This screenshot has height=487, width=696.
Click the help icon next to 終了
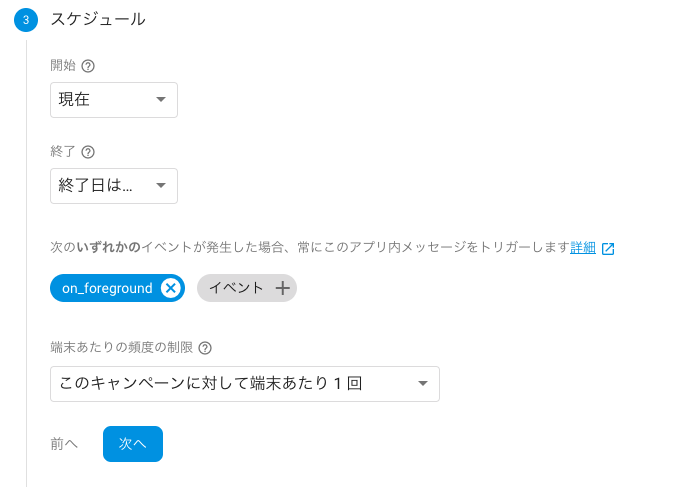(x=88, y=152)
